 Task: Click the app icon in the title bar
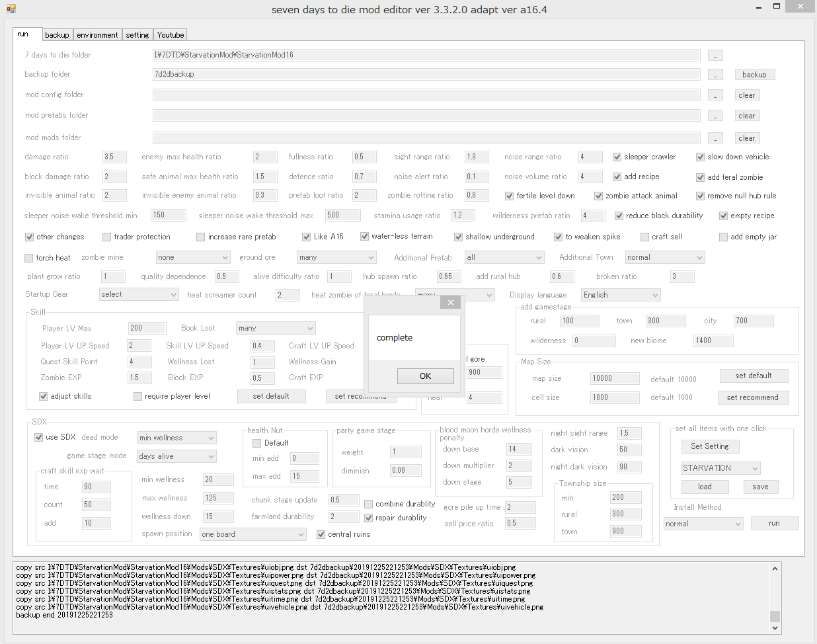pyautogui.click(x=11, y=9)
